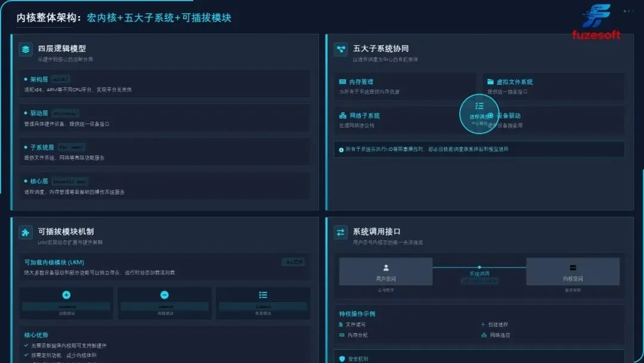
Task: Click the text 管理具体硬件设备,提供统一设备接口
Action: [x=67, y=124]
